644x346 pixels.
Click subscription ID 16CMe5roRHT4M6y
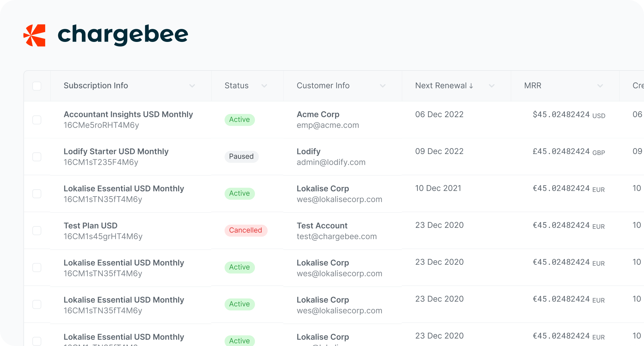tap(101, 125)
